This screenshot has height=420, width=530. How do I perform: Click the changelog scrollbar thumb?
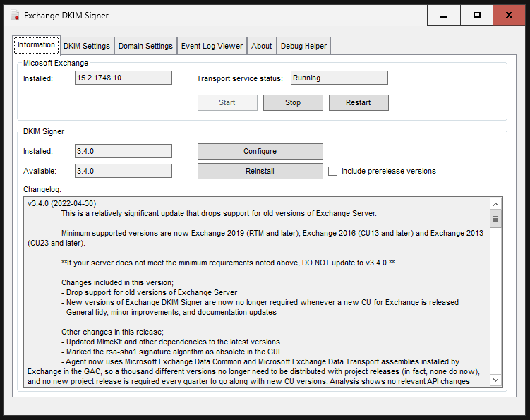[495, 219]
